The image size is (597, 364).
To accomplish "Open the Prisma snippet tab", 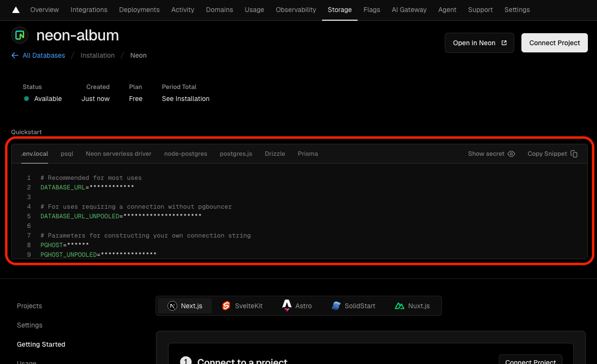I will coord(308,154).
